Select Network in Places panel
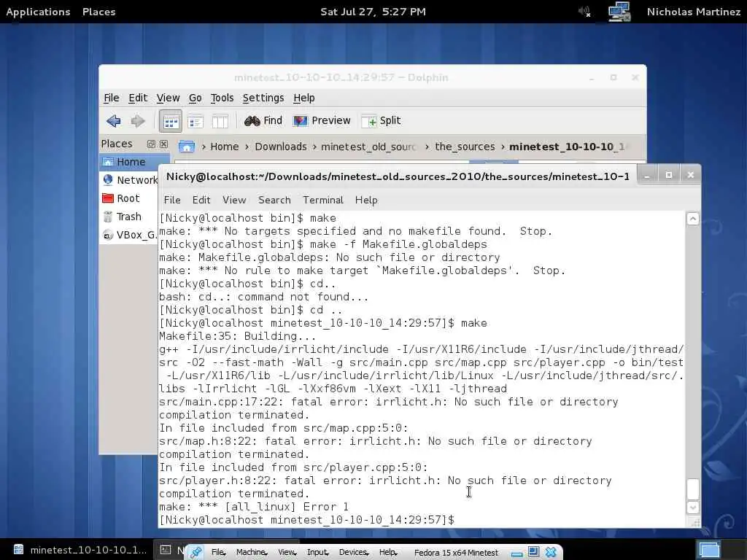The width and height of the screenshot is (747, 560). click(128, 180)
